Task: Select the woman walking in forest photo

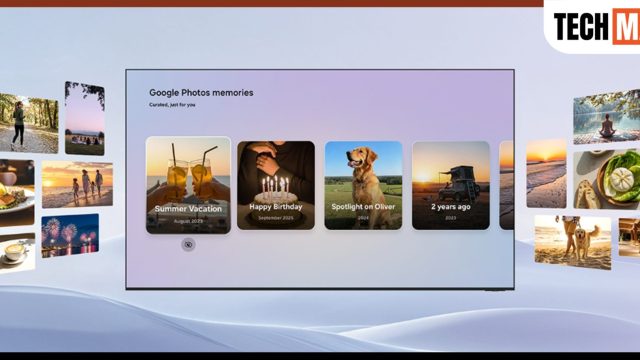Action: (29, 123)
